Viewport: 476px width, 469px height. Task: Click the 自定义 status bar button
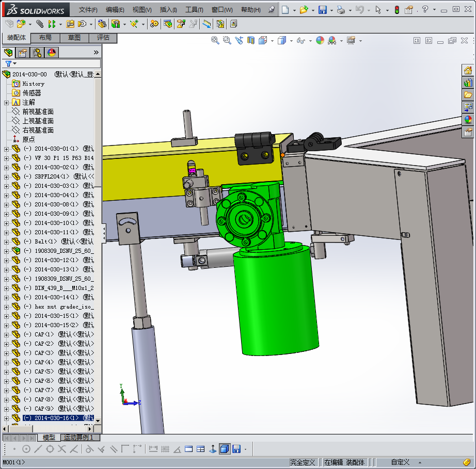coord(400,462)
